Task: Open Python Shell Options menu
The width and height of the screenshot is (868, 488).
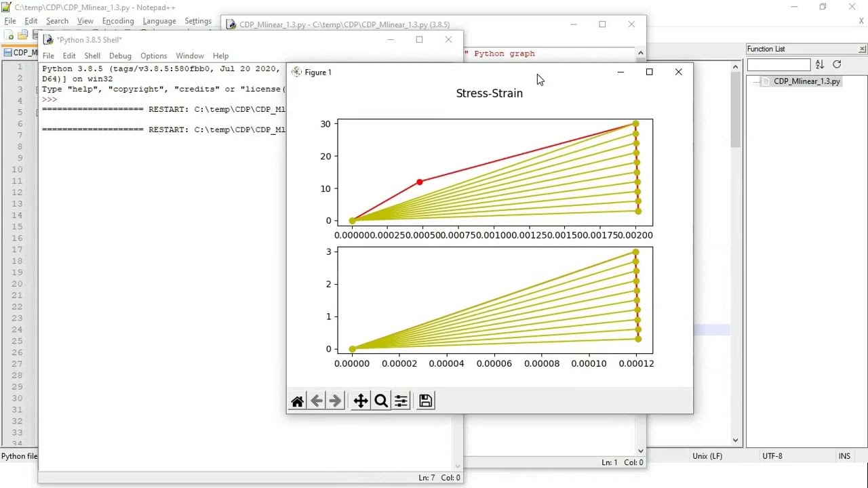Action: coord(153,56)
